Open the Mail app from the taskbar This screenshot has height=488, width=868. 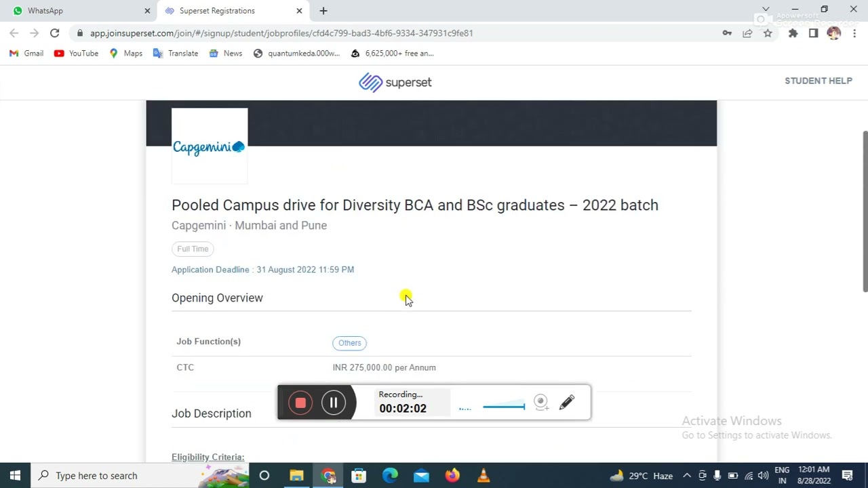(421, 476)
